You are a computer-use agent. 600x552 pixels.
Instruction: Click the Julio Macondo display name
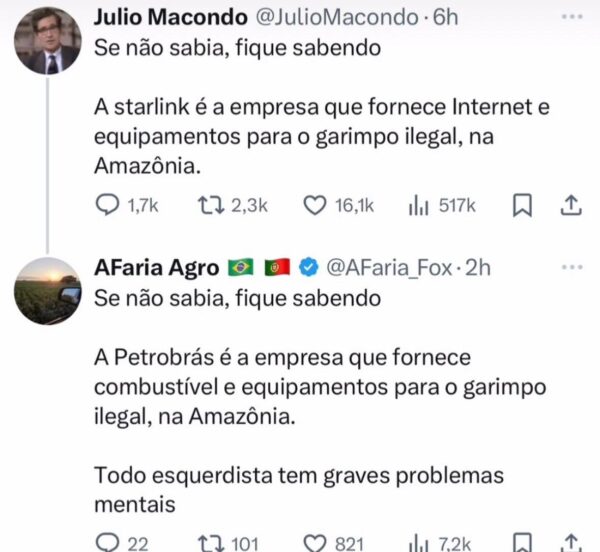[171, 17]
